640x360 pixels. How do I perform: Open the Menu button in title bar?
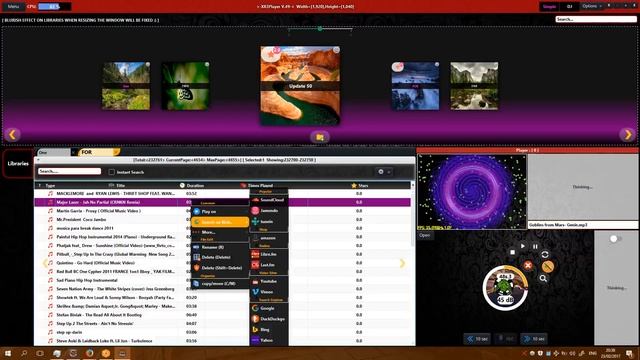tap(13, 7)
